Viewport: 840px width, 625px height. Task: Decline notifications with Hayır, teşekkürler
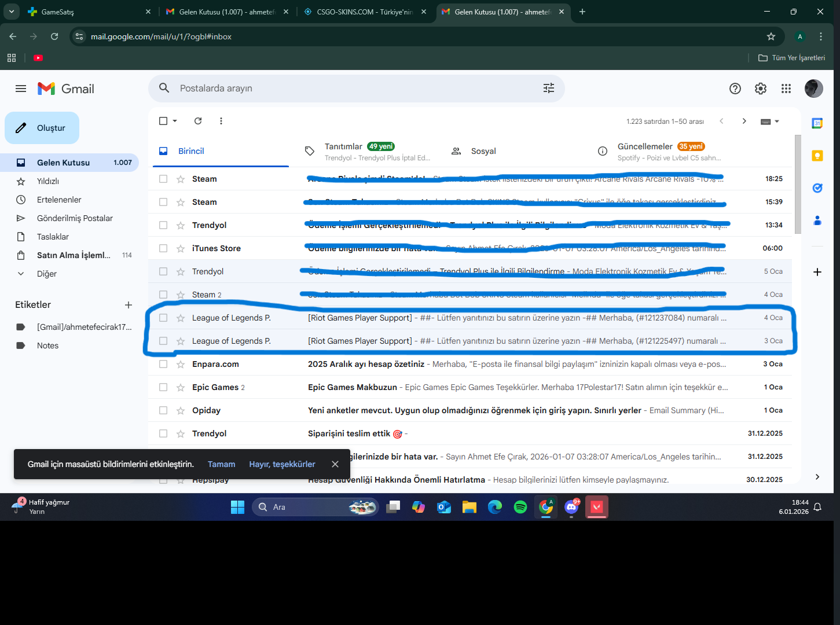pos(282,464)
